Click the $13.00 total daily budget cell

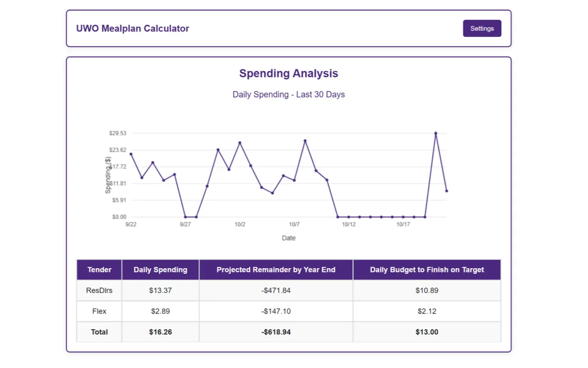(427, 332)
